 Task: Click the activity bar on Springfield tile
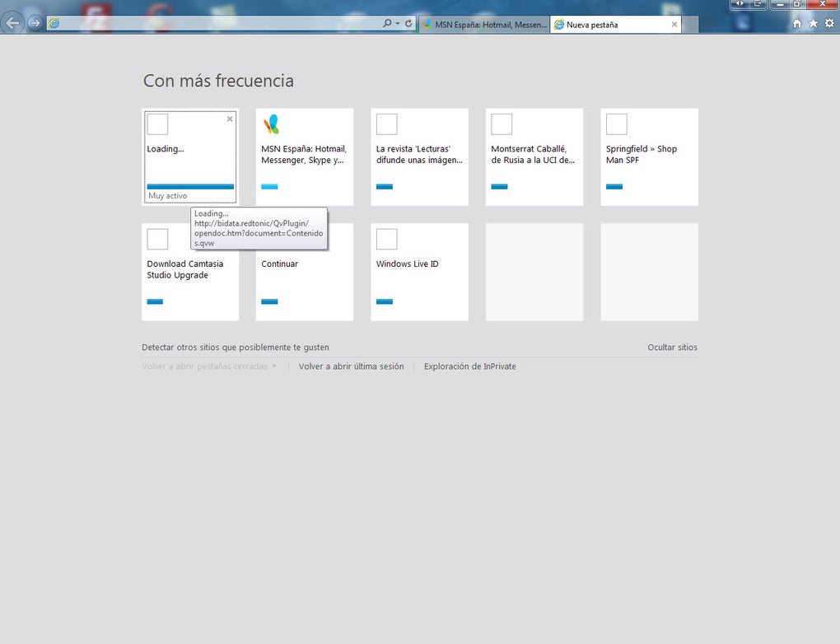click(614, 186)
